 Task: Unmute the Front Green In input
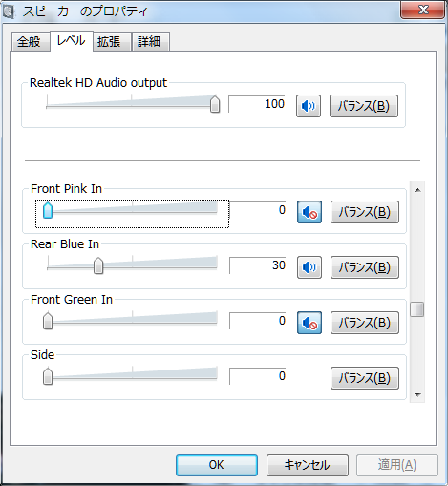[309, 323]
